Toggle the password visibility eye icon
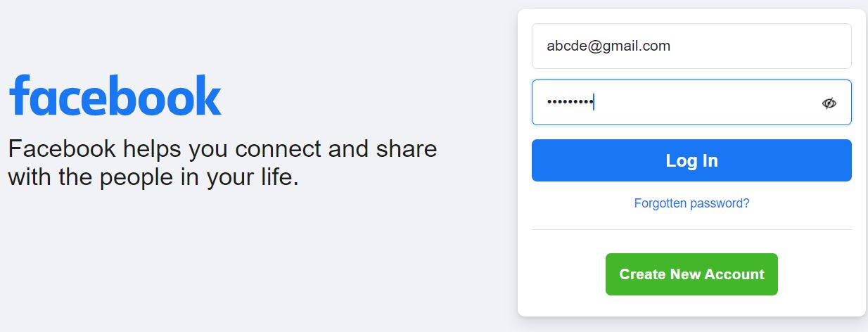Image resolution: width=868 pixels, height=332 pixels. 829,103
